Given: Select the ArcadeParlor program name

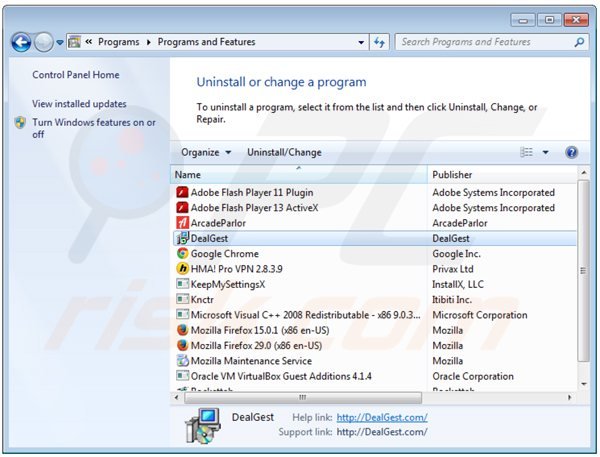Looking at the screenshot, I should coord(218,223).
